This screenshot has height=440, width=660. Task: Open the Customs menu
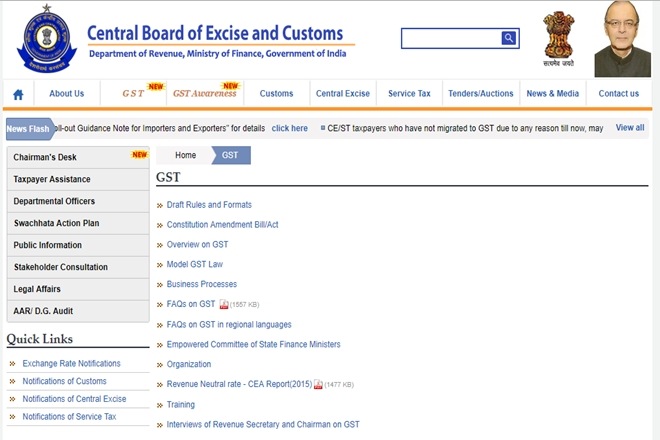coord(276,94)
